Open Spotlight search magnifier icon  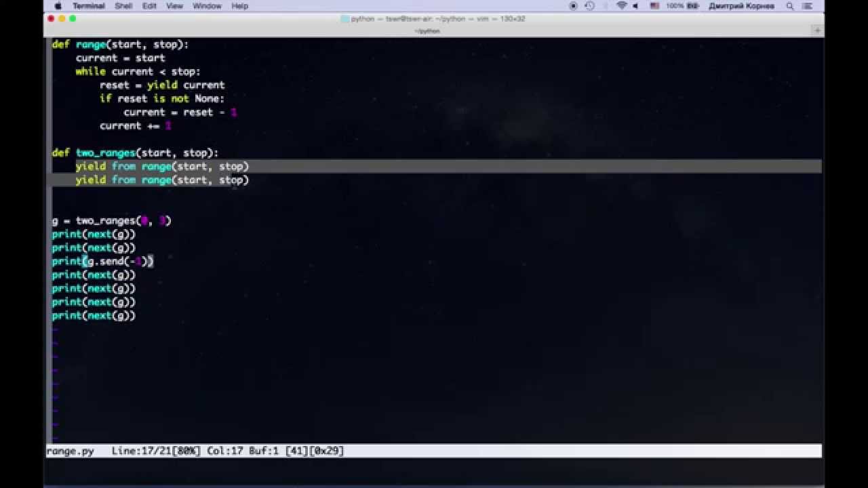[790, 5]
